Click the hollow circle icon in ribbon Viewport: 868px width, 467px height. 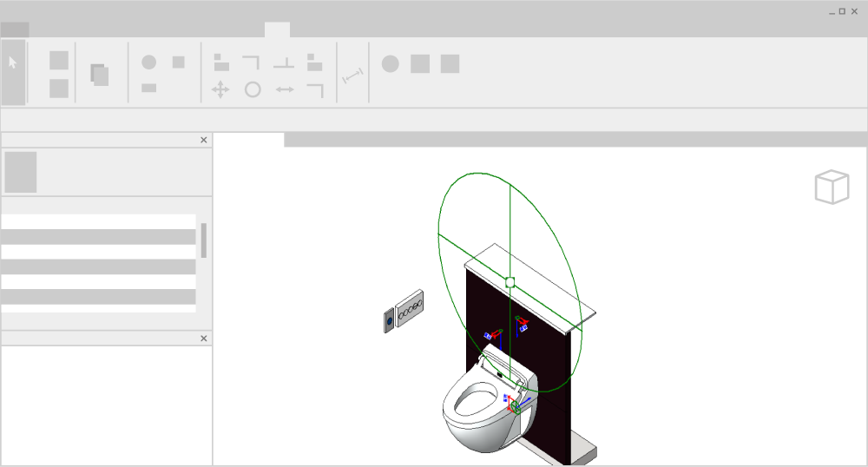253,89
